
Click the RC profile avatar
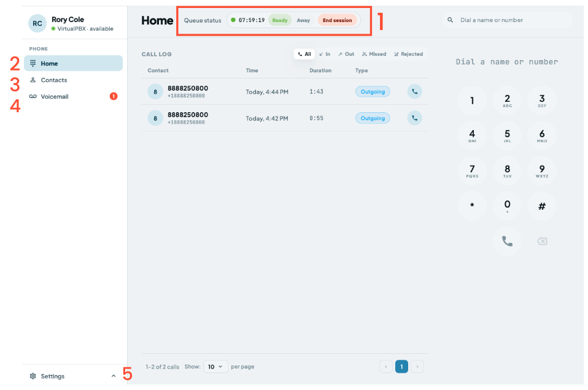[x=37, y=23]
